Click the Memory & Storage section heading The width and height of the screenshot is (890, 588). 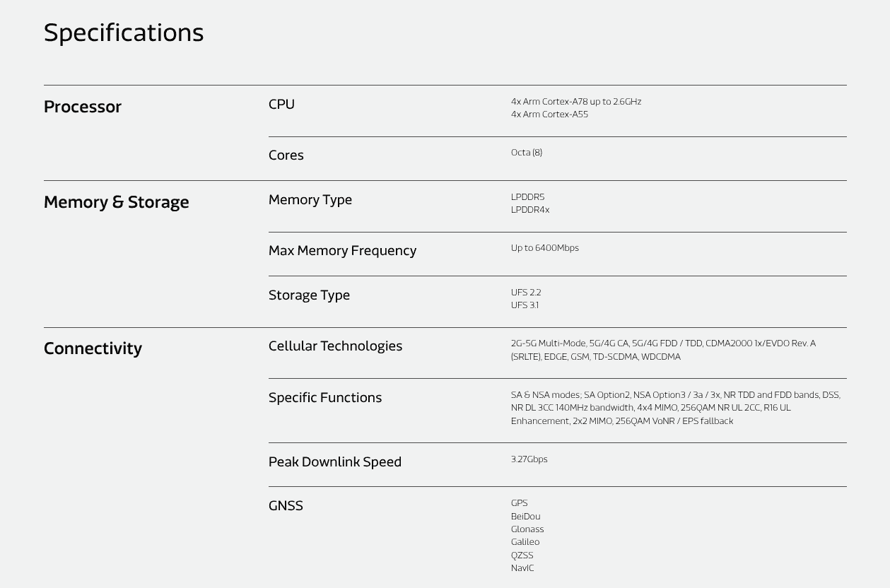[116, 202]
